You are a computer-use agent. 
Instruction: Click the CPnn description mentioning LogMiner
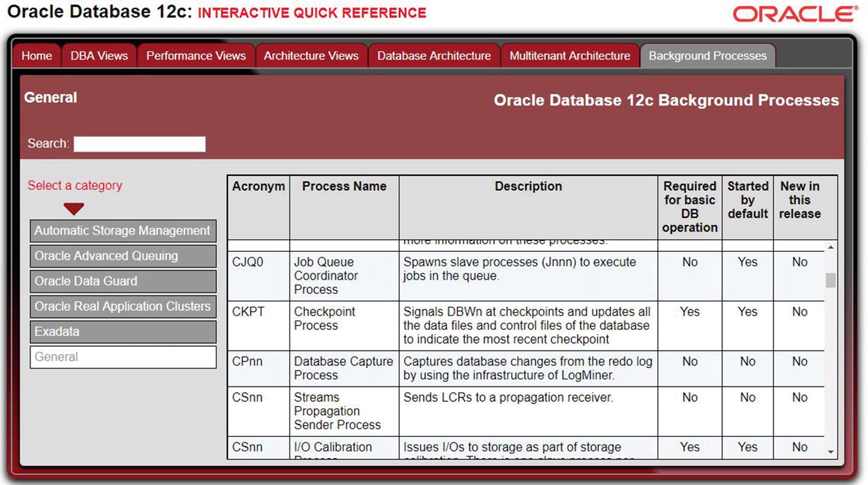[x=528, y=368]
